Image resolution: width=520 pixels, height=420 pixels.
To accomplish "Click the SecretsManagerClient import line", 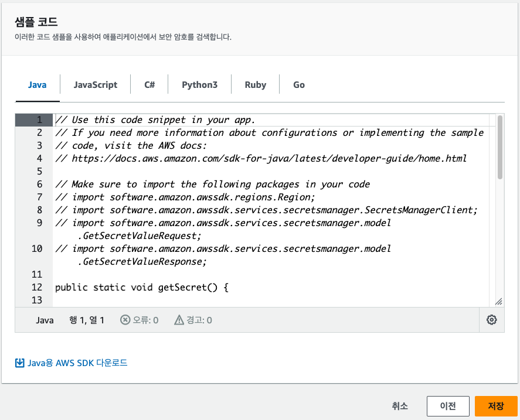I will pyautogui.click(x=266, y=210).
